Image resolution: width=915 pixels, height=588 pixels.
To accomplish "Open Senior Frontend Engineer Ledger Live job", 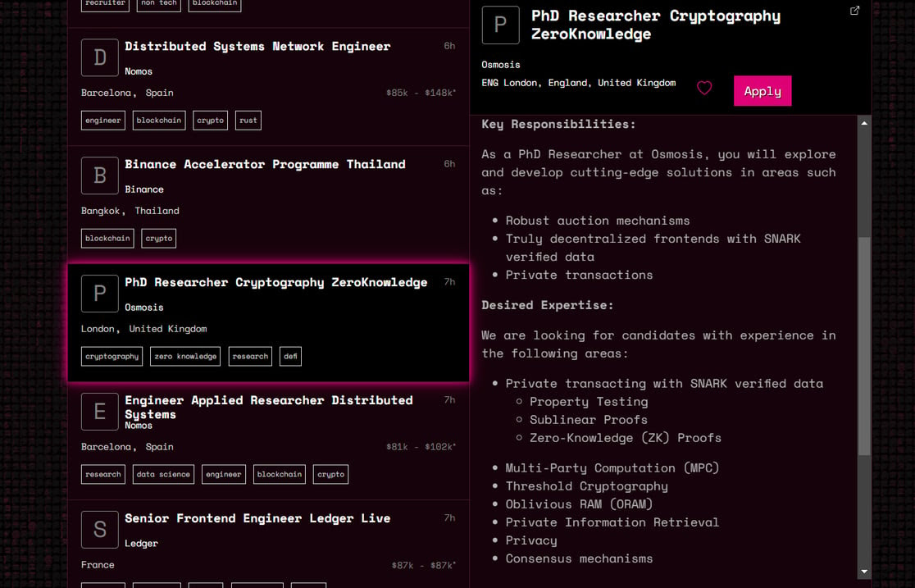I will (257, 518).
